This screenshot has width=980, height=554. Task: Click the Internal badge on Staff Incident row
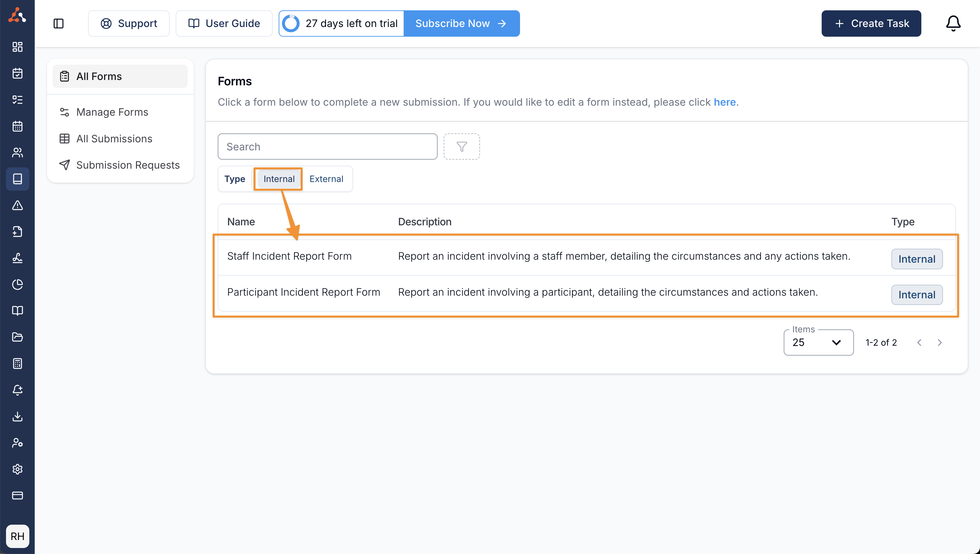click(917, 259)
